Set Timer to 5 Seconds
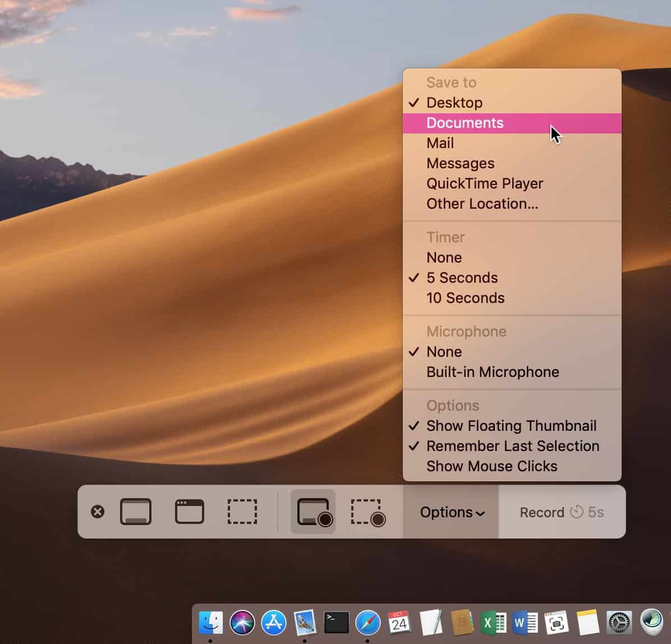Image resolution: width=671 pixels, height=644 pixels. [x=512, y=278]
